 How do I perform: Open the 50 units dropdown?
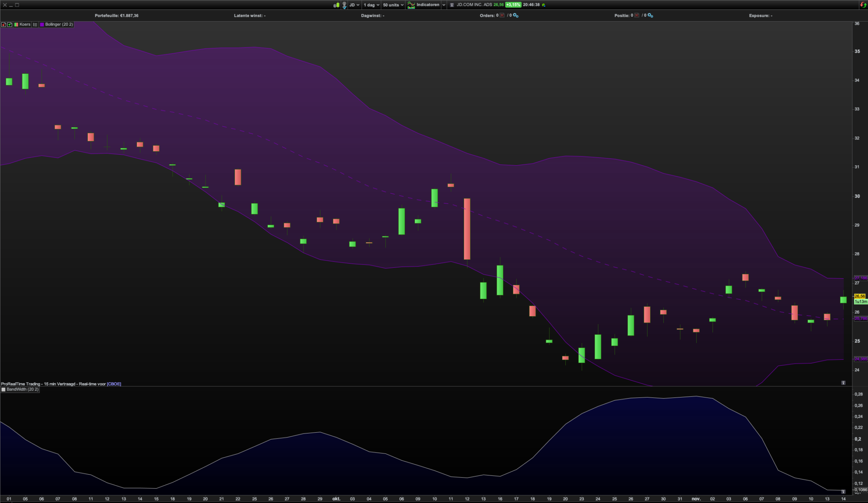393,5
